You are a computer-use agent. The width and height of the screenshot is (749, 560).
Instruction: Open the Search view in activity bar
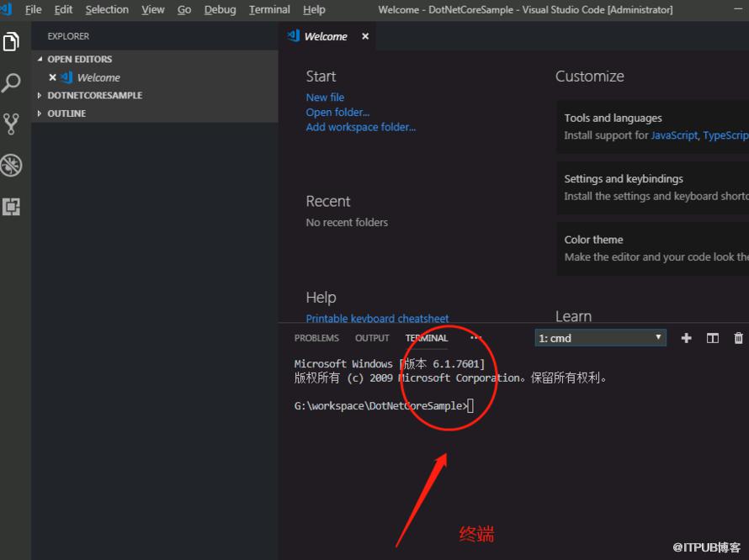click(11, 83)
